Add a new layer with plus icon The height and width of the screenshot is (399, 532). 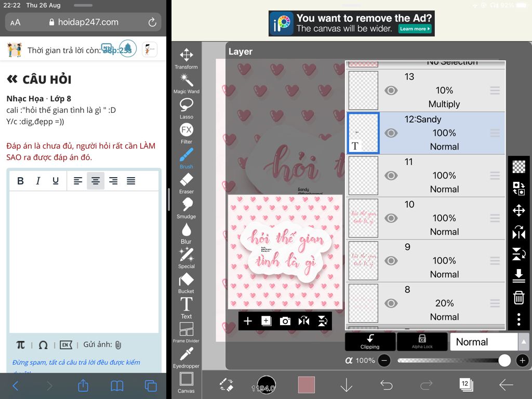(248, 321)
